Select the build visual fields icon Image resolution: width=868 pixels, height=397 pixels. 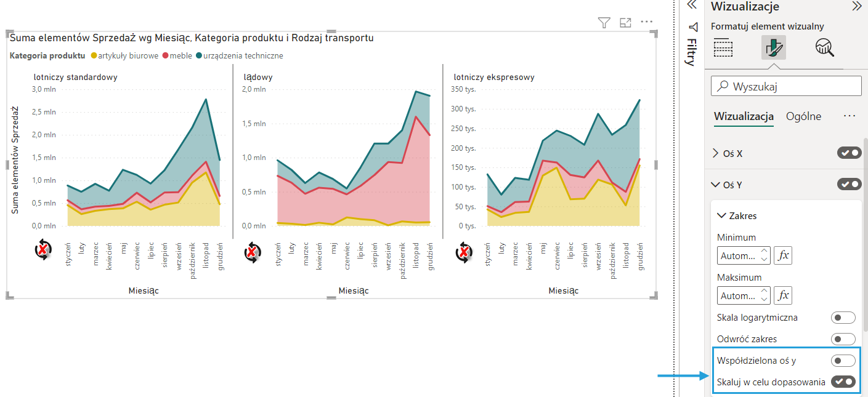click(723, 47)
